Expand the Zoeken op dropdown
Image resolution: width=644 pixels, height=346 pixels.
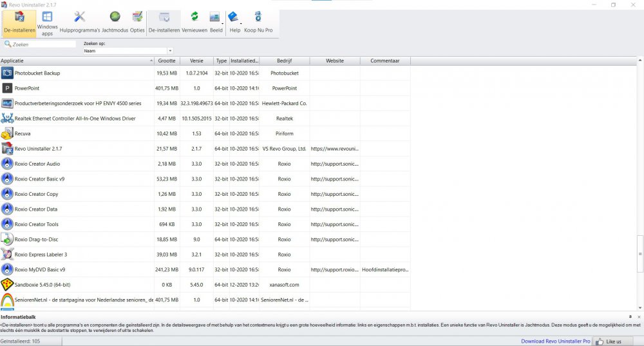pos(170,51)
